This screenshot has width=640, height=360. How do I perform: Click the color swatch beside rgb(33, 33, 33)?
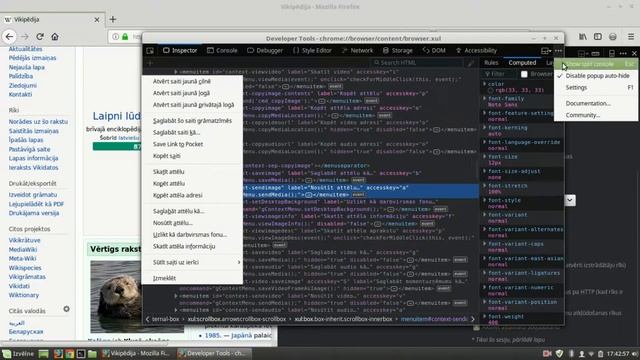pos(491,91)
